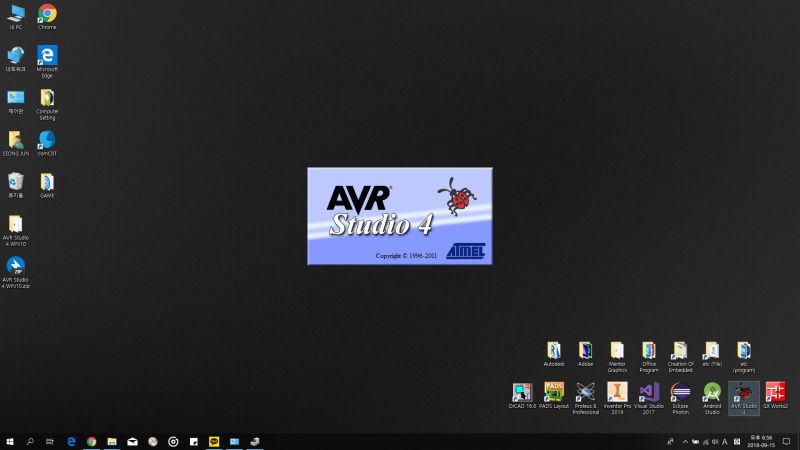Select the Mentor Graphics folder
Viewport: 800px width, 450px height.
click(x=617, y=357)
